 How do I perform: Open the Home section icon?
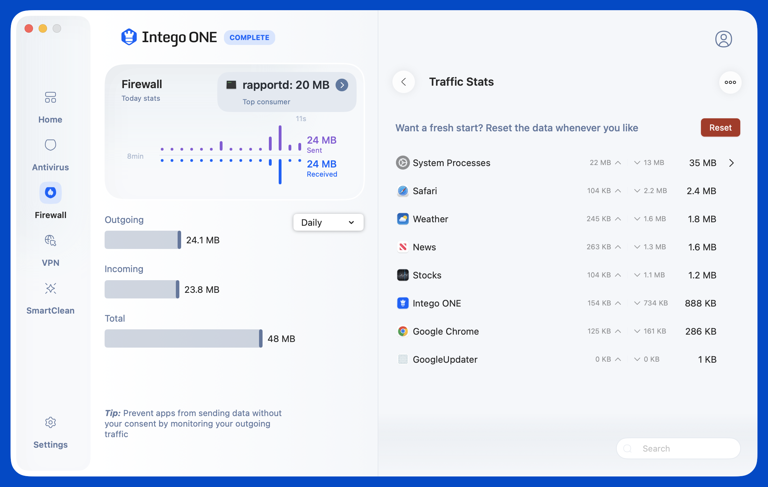(x=50, y=97)
